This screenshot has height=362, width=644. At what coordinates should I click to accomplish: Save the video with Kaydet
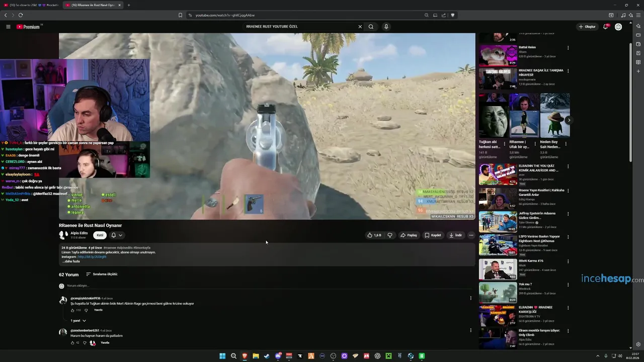[433, 235]
